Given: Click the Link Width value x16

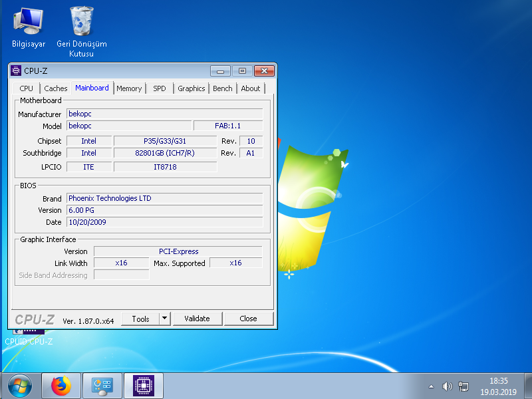Looking at the screenshot, I should (122, 263).
